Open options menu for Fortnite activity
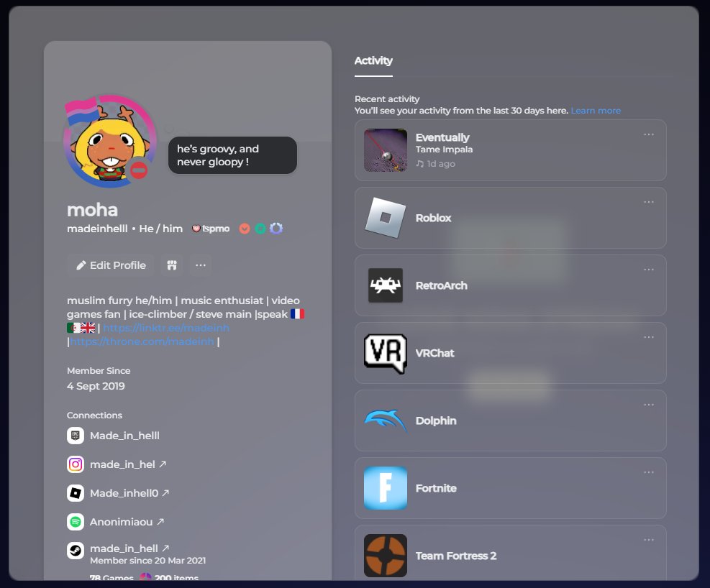This screenshot has width=710, height=588. click(649, 472)
